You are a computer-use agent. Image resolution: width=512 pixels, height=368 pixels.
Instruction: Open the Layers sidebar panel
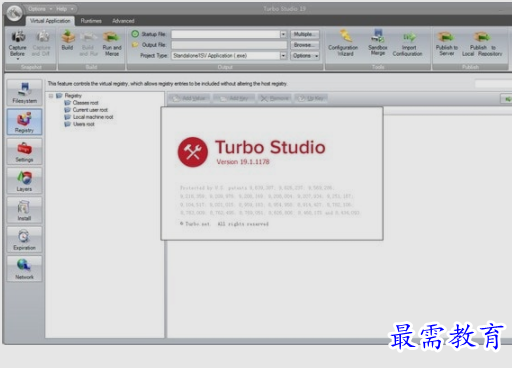click(x=24, y=181)
